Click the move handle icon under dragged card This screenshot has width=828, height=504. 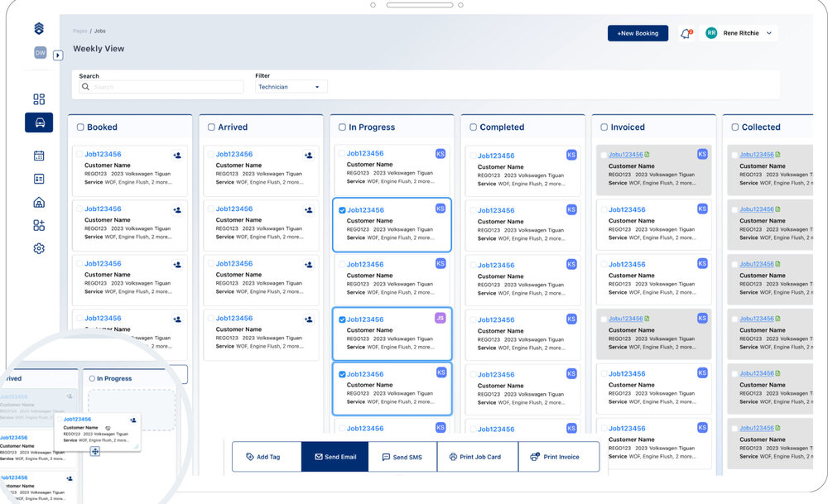(95, 451)
